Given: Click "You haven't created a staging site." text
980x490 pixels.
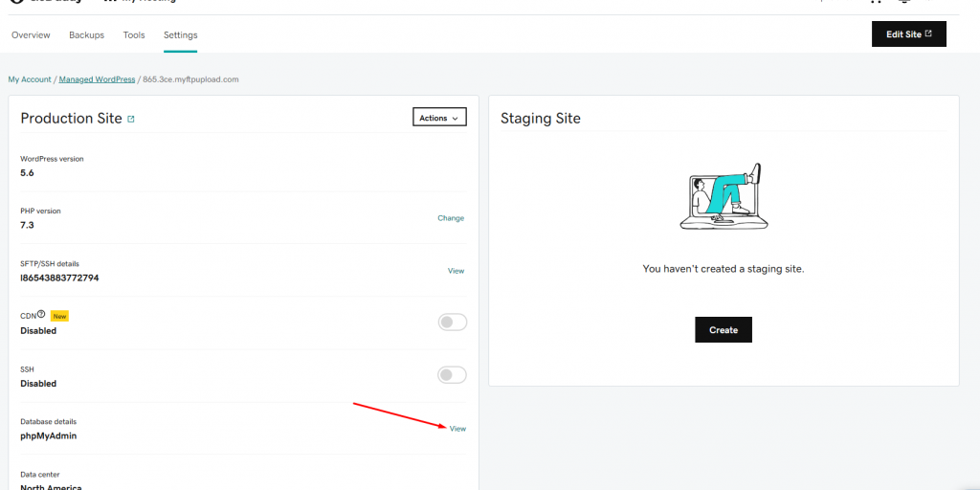Looking at the screenshot, I should pyautogui.click(x=724, y=269).
